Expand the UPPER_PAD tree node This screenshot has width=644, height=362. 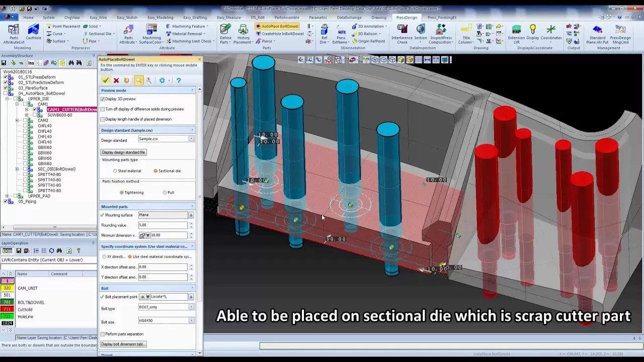pos(7,196)
